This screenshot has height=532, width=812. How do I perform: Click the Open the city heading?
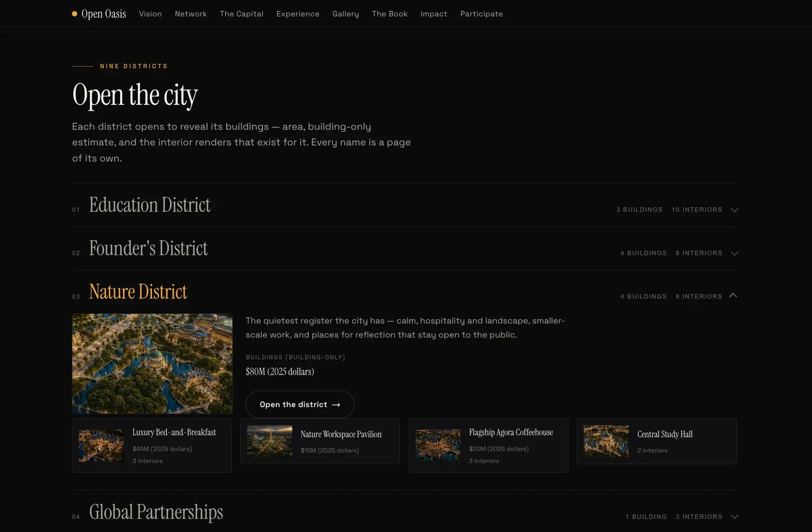pos(135,95)
